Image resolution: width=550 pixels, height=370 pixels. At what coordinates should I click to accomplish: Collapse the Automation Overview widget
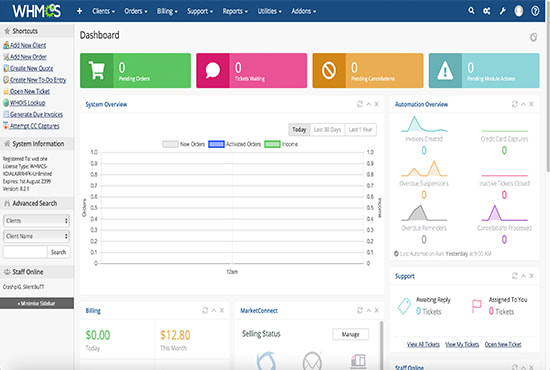click(523, 104)
